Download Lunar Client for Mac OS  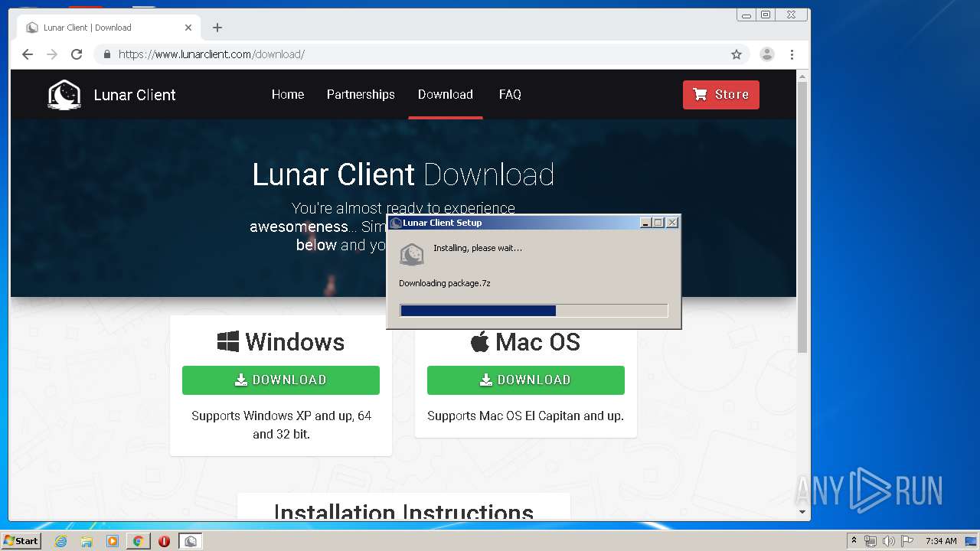click(526, 380)
